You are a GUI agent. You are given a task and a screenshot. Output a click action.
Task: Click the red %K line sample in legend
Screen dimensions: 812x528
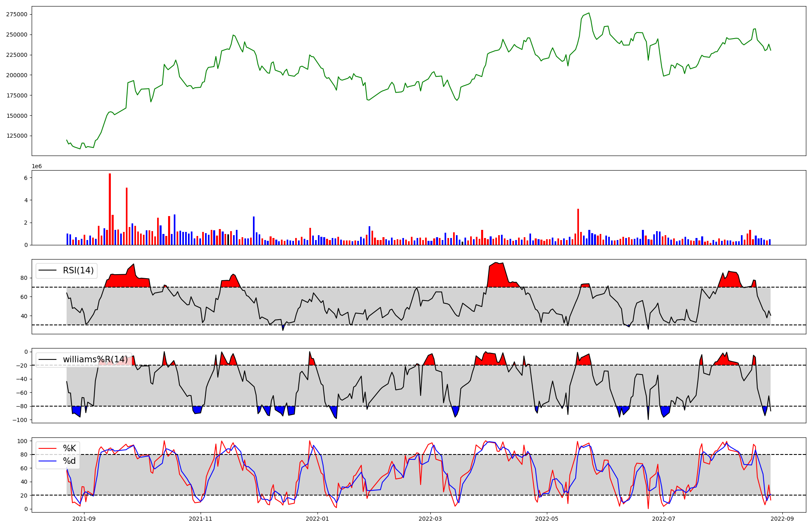coord(48,448)
